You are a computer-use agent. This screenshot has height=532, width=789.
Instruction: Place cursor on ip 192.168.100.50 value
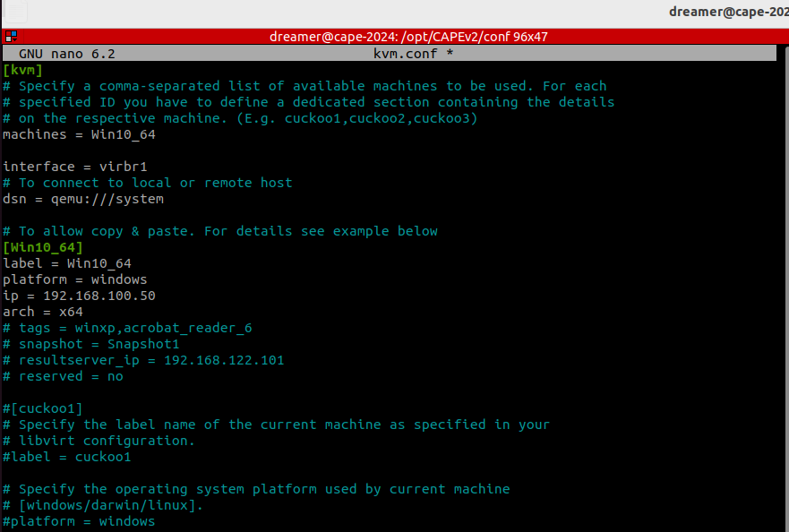coord(99,296)
